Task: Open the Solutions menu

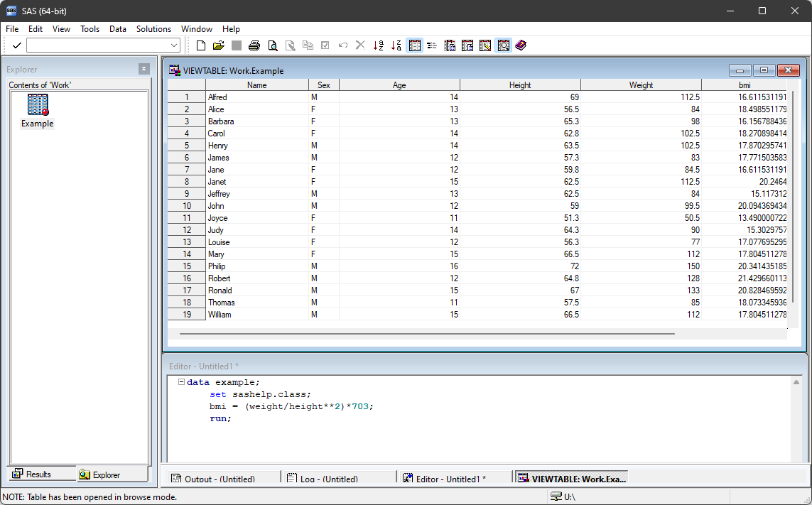Action: click(x=153, y=29)
